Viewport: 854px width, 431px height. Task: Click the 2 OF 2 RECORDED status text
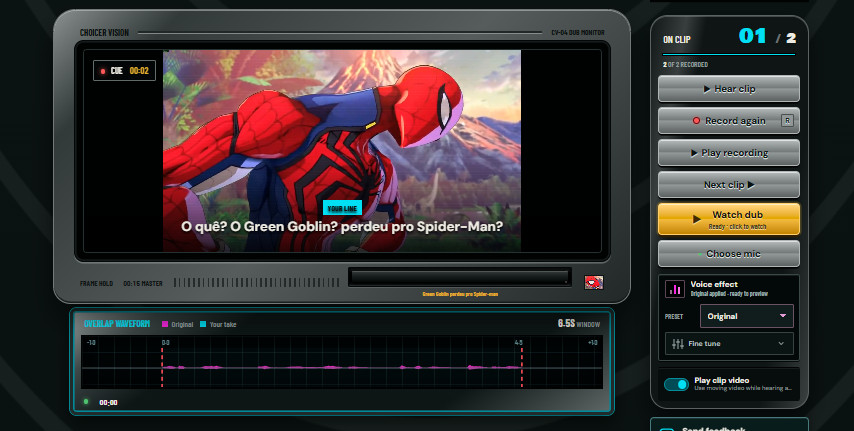click(685, 64)
